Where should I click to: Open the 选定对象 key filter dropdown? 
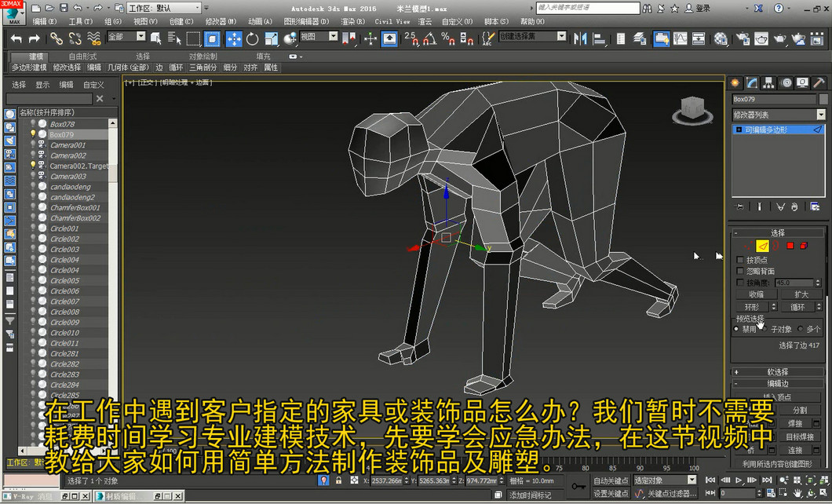coord(666,480)
